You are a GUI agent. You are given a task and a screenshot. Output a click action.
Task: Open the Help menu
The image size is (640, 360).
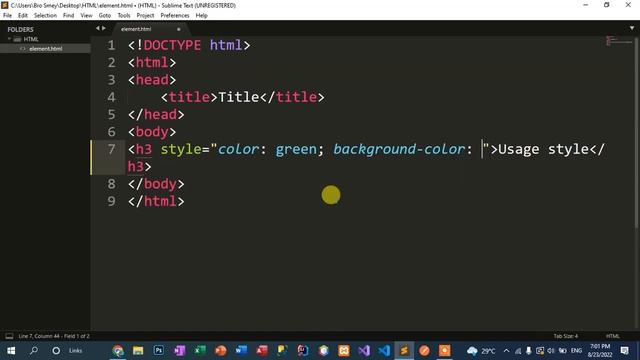coord(202,16)
